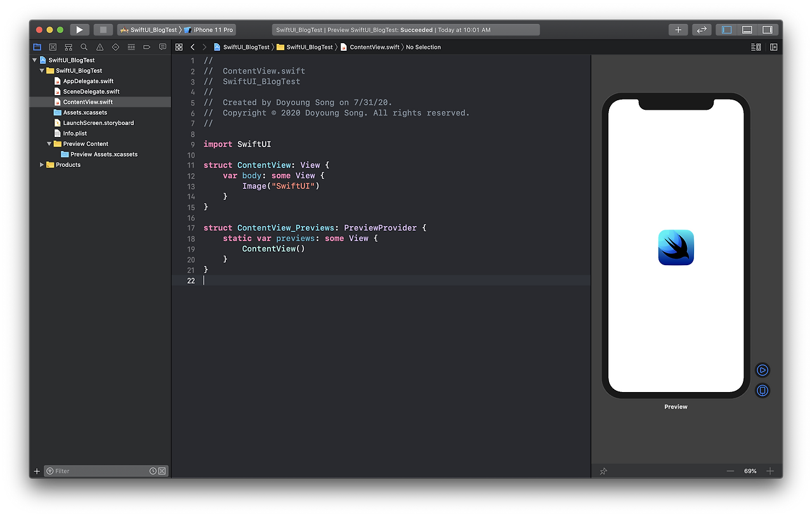
Task: Go forward in editor history
Action: point(204,47)
